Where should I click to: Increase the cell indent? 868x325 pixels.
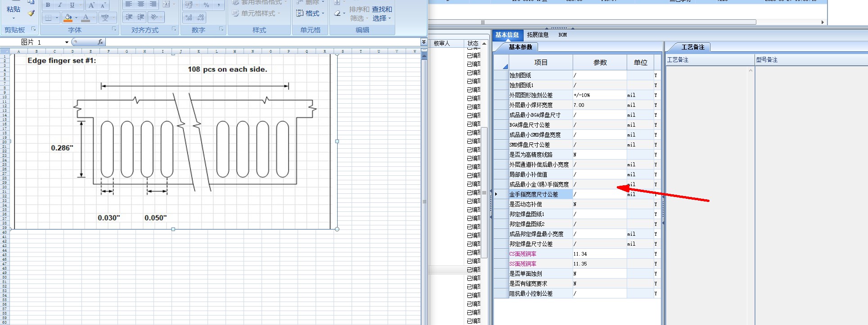[x=141, y=17]
